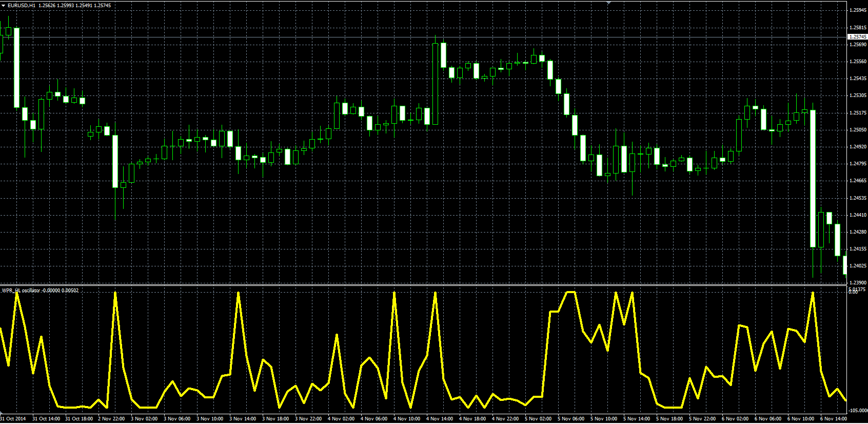Click price scale value 1.24535
Image resolution: width=868 pixels, height=424 pixels.
tap(858, 198)
